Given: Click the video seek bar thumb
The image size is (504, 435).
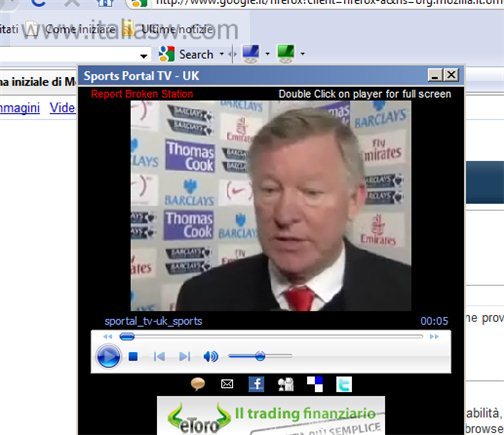Looking at the screenshot, I should tap(127, 337).
